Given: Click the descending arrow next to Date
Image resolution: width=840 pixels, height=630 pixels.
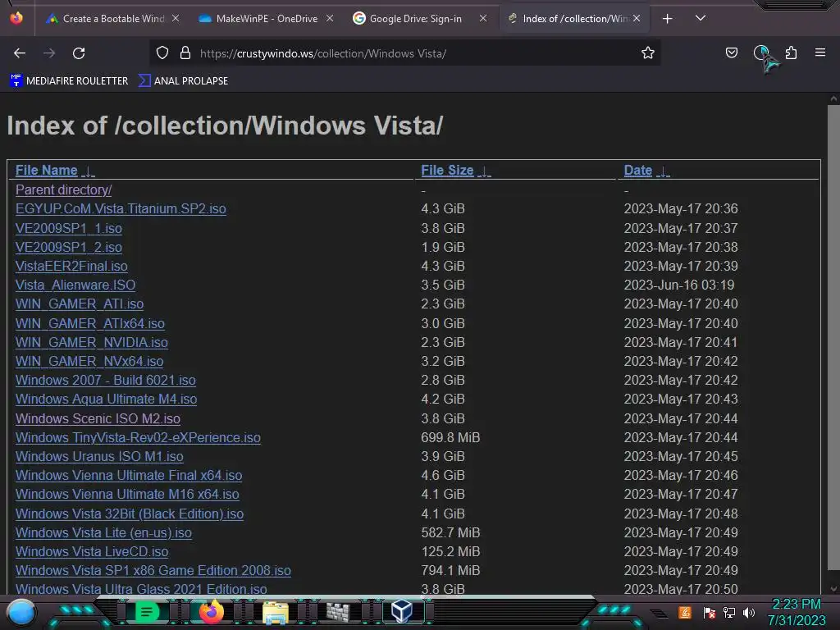Looking at the screenshot, I should [x=663, y=171].
